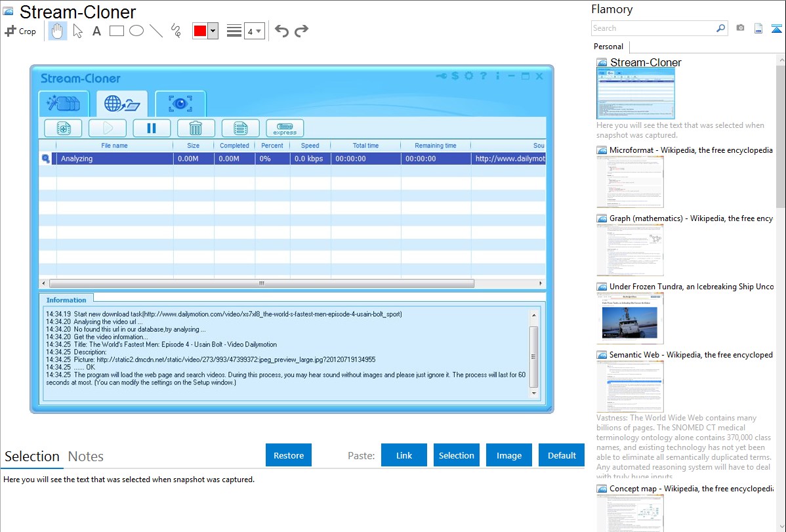Click the Restore button
The height and width of the screenshot is (532, 786).
point(289,455)
